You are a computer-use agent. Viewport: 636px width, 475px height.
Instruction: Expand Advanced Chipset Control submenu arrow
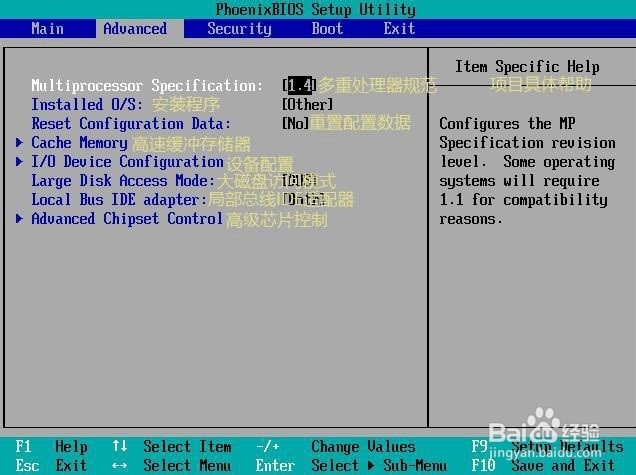click(x=19, y=219)
